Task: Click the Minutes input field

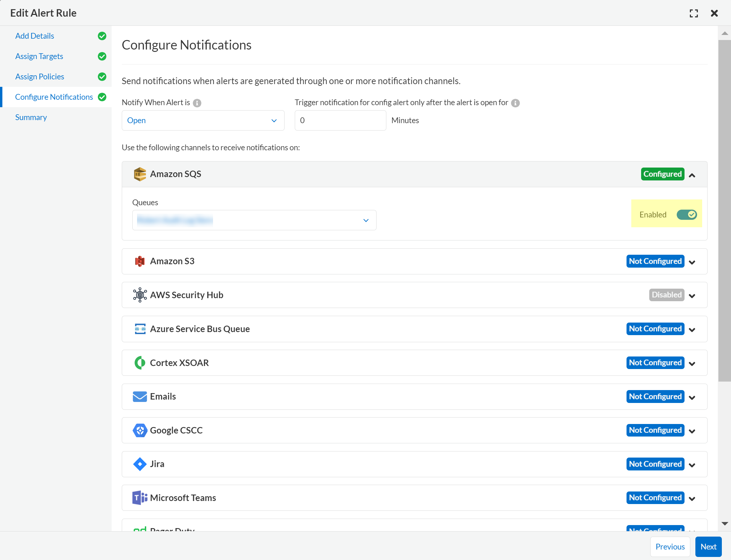Action: pyautogui.click(x=340, y=120)
